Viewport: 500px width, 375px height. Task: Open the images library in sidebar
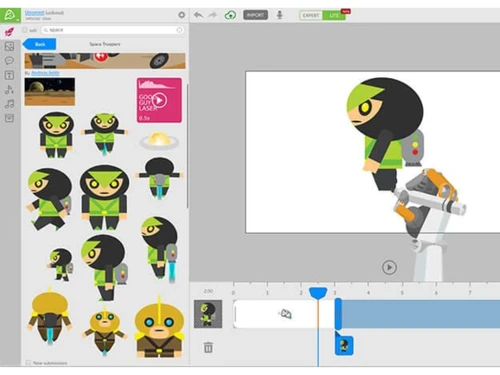coord(9,46)
